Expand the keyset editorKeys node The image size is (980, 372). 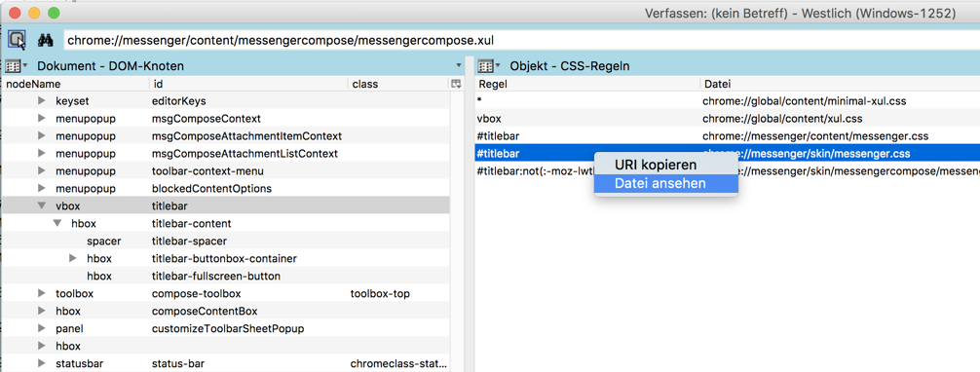click(42, 100)
